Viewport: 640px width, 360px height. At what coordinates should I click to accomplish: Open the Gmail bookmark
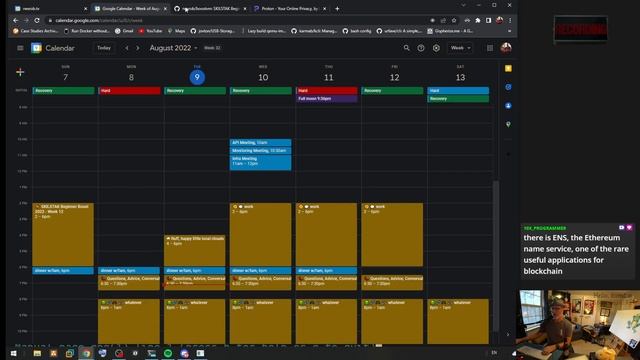124,31
